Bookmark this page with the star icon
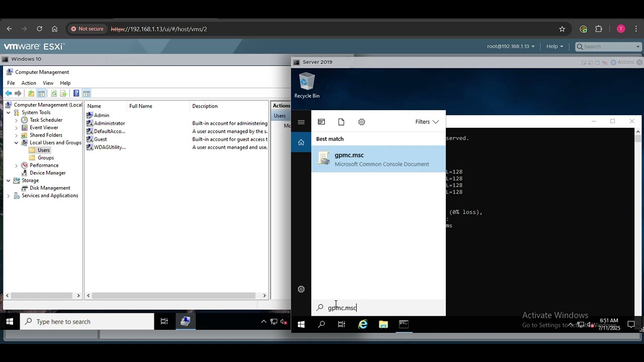This screenshot has width=644, height=362. [562, 29]
